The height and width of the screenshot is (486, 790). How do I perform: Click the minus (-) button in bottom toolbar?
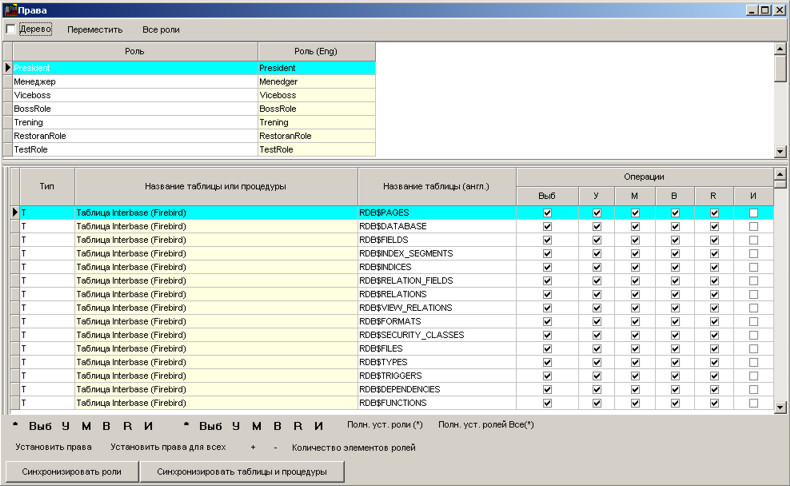coord(275,447)
